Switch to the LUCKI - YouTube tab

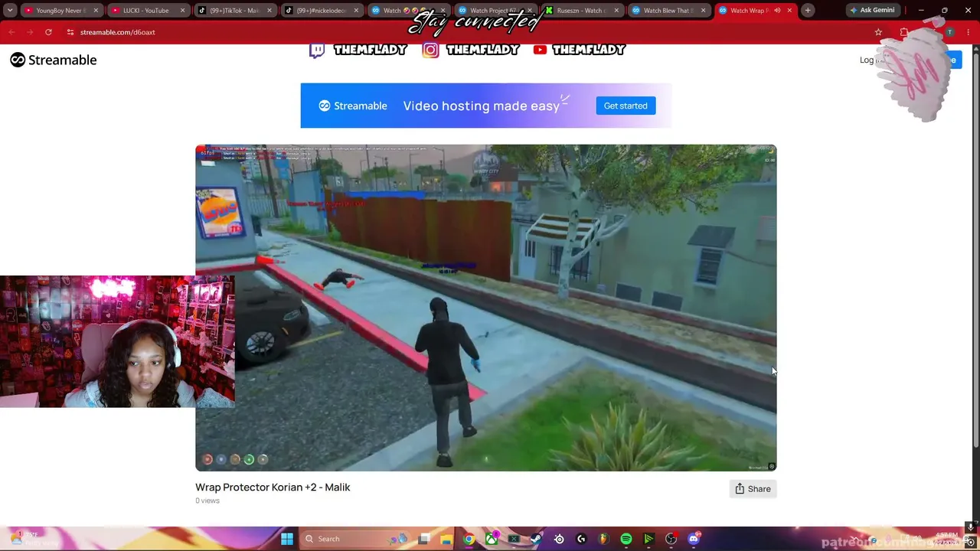145,11
